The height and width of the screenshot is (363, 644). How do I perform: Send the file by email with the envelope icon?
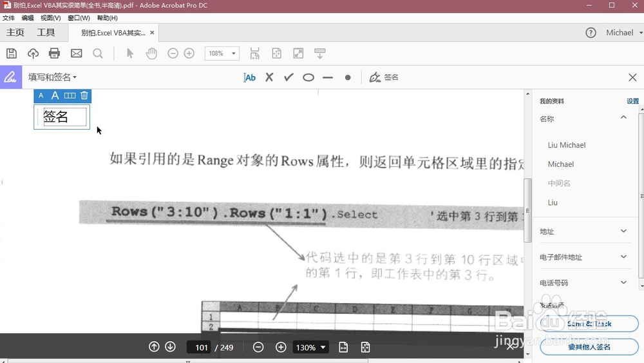pyautogui.click(x=77, y=54)
